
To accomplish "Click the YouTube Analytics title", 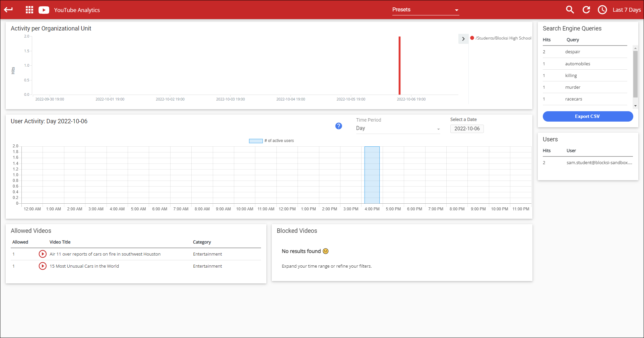I will (x=77, y=10).
